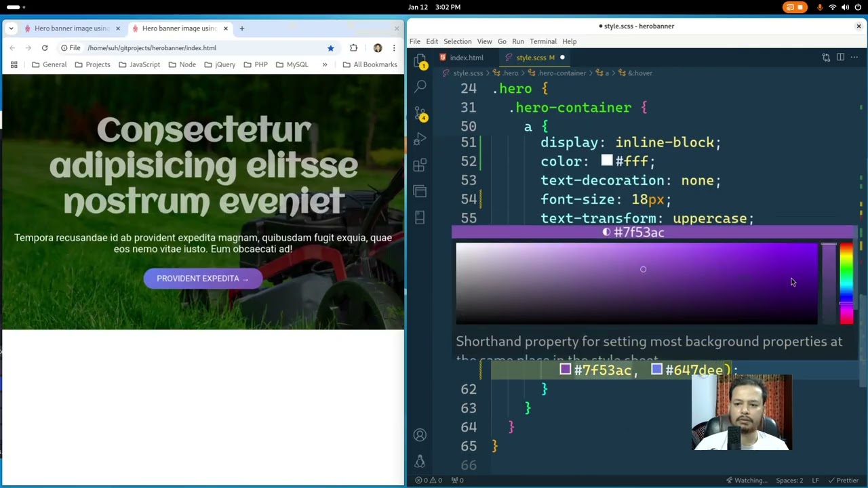Open the errors and warnings indicator in the status bar
The width and height of the screenshot is (868, 488).
[428, 481]
